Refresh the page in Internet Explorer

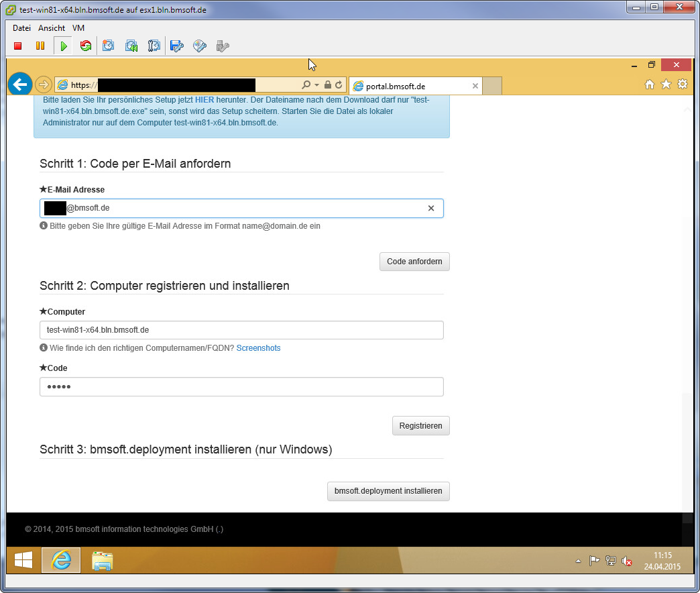point(339,85)
